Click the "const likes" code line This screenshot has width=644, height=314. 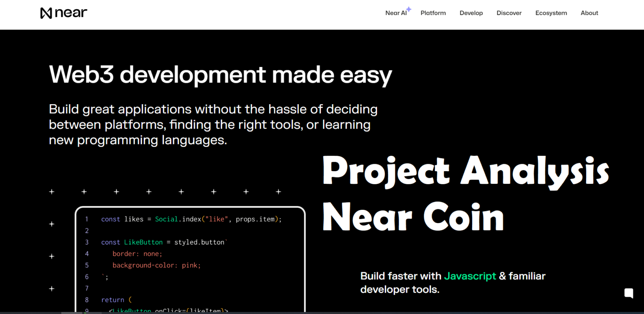pyautogui.click(x=191, y=219)
